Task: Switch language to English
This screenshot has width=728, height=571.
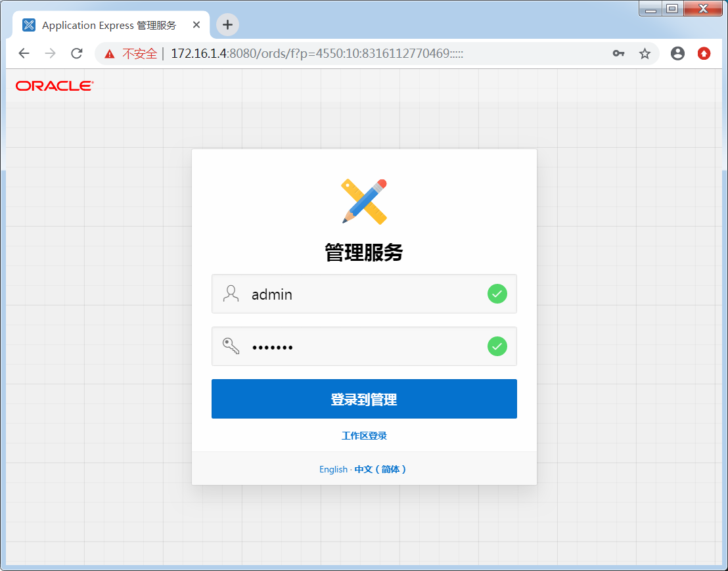Action: coord(333,469)
